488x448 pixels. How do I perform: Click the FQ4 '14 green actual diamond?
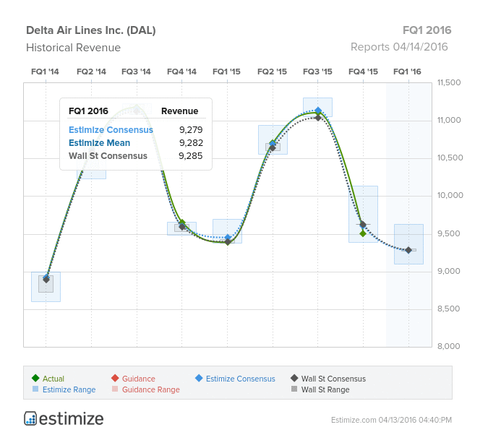[x=182, y=223]
